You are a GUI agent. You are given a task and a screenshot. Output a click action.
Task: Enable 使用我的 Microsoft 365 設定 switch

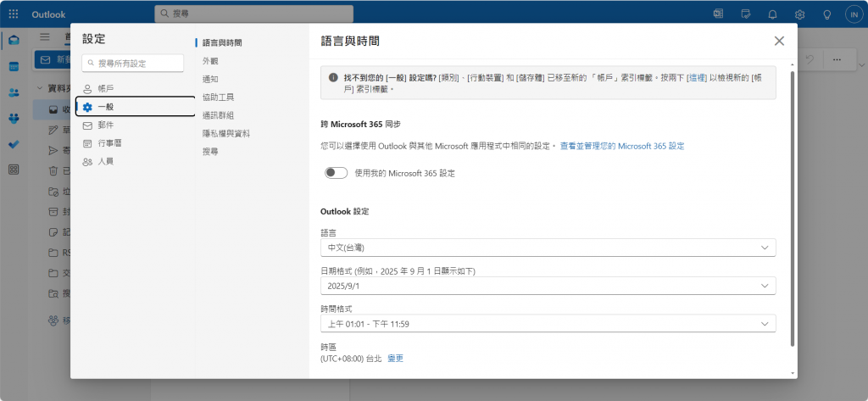[x=336, y=173]
